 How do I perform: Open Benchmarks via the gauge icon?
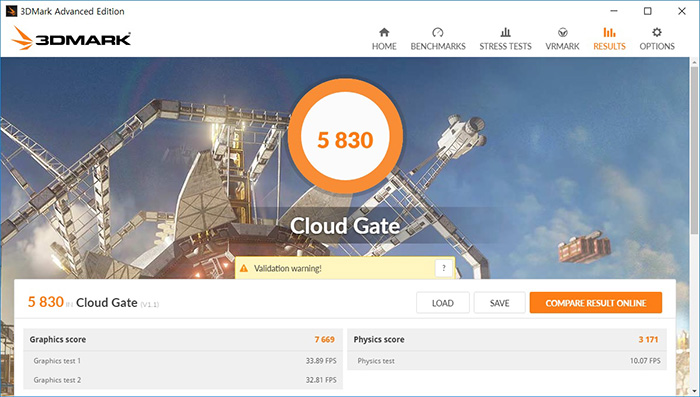point(438,32)
